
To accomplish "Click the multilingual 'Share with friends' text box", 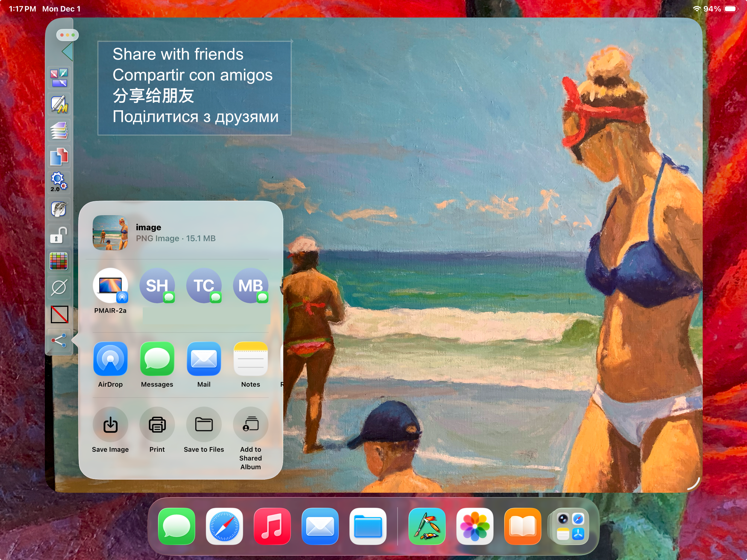I will pos(194,88).
